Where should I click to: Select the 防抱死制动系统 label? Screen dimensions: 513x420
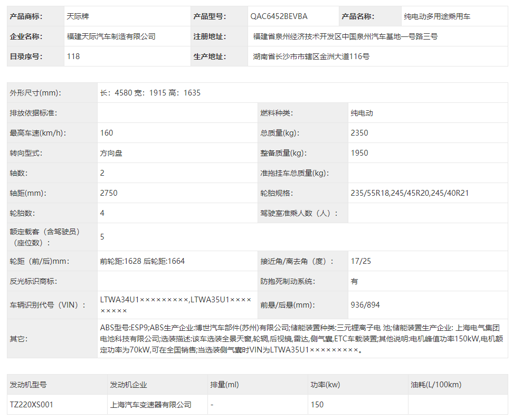pos(288,281)
